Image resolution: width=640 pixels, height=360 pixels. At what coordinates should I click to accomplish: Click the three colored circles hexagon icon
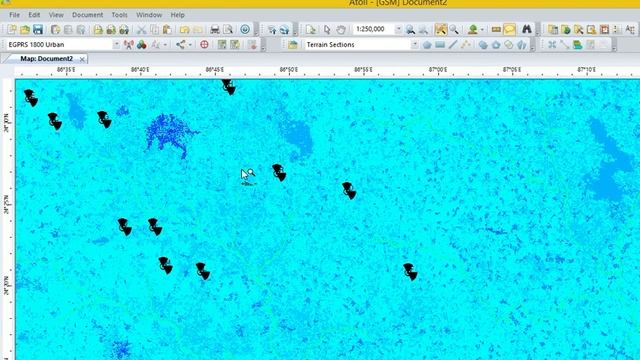pyautogui.click(x=142, y=44)
